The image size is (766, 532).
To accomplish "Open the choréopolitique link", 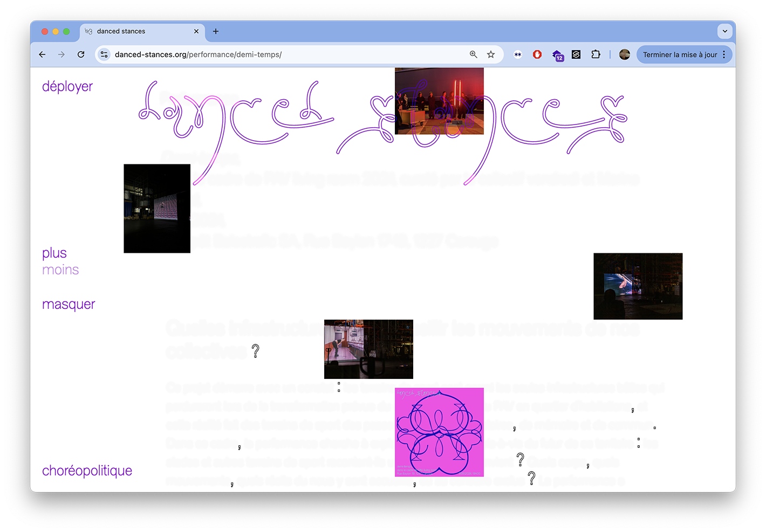I will click(x=87, y=471).
